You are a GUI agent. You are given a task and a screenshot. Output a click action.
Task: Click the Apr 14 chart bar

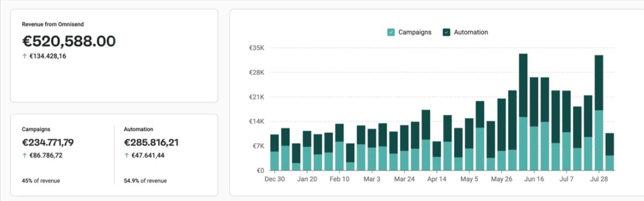pos(437,156)
